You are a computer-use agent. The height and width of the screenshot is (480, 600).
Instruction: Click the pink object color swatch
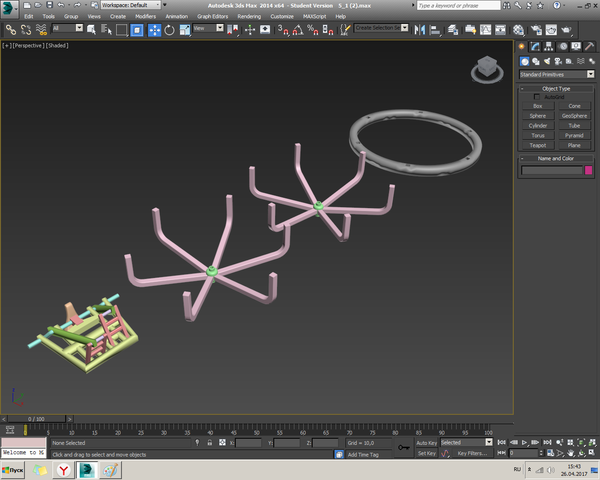point(588,171)
